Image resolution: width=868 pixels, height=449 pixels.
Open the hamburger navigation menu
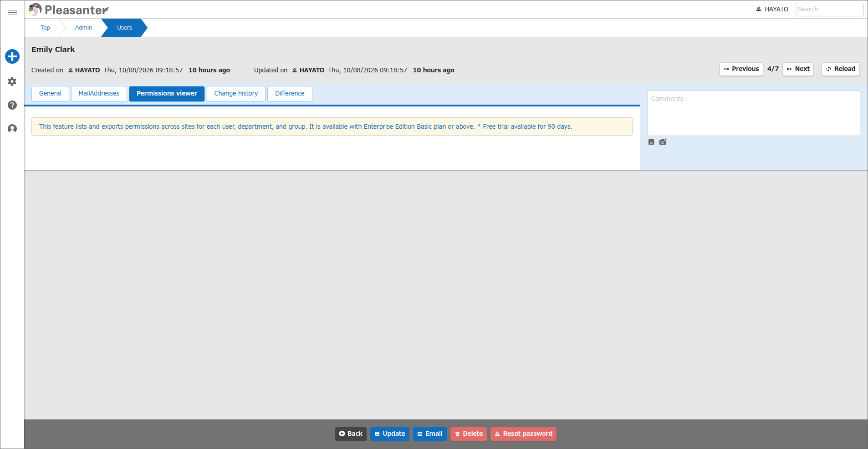tap(12, 12)
